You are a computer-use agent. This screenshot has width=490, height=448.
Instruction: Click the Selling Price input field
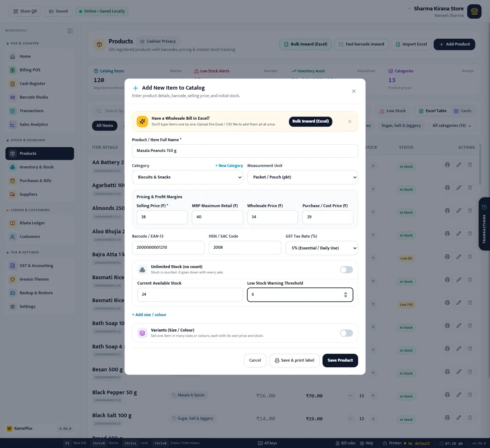(162, 217)
